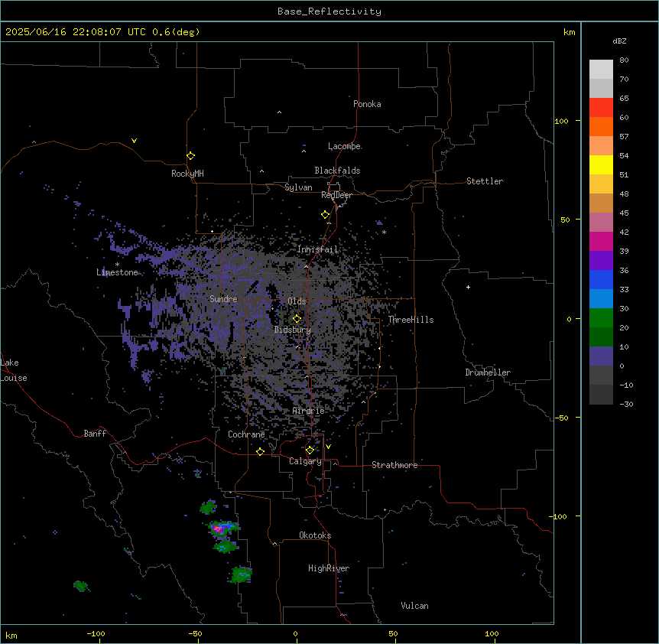The image size is (659, 644).
Task: Click the Cochrane city label
Action: (246, 434)
